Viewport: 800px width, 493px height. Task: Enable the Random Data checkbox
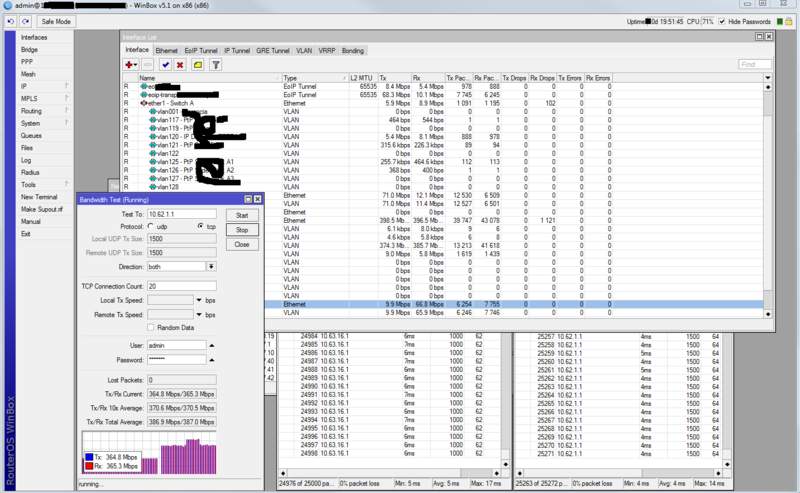[151, 327]
